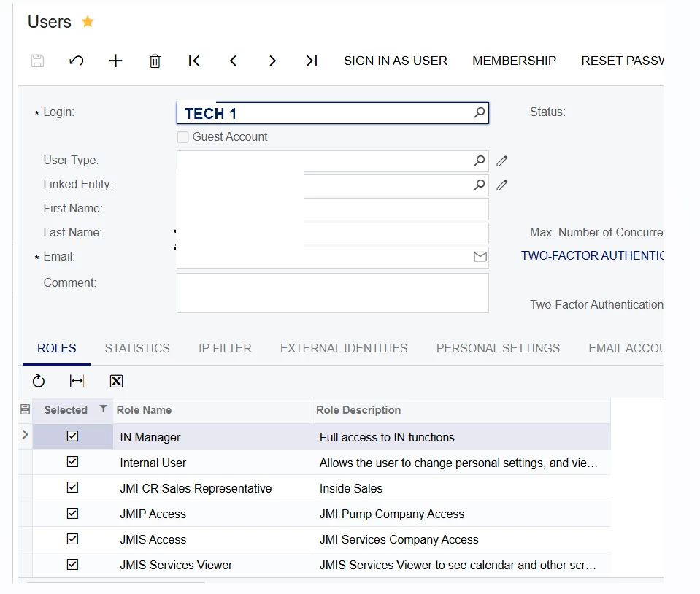Viewport: 700px width, 594px height.
Task: Open the IP Filter tab
Action: click(225, 348)
